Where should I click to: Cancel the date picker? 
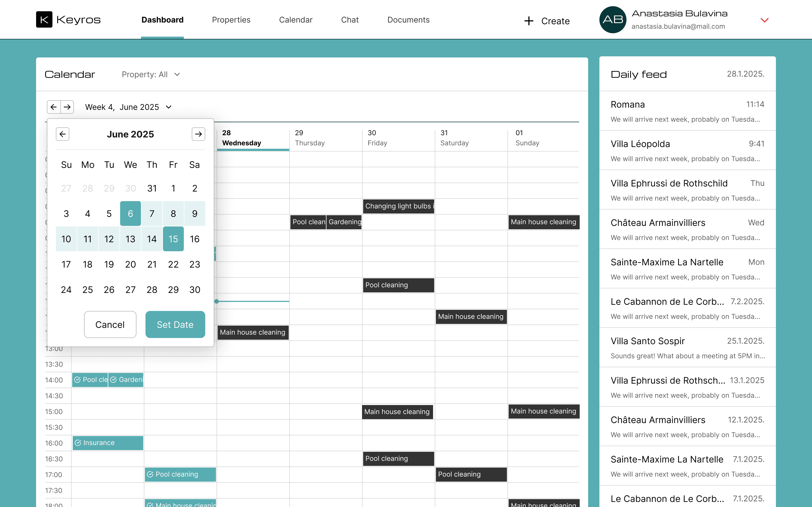tap(110, 324)
